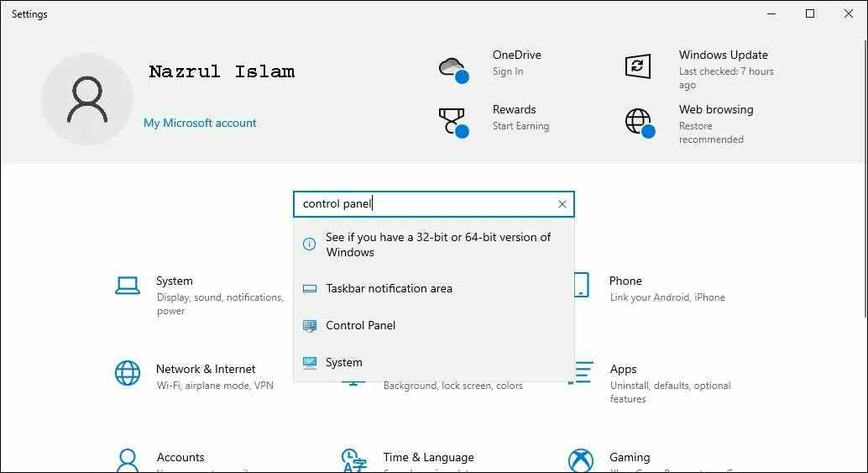
Task: Open Time & Language settings
Action: tap(428, 458)
